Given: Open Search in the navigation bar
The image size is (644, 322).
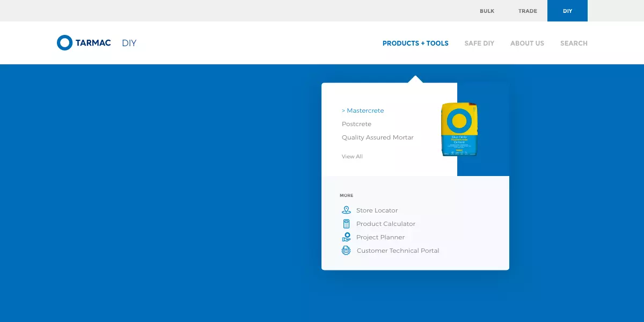Looking at the screenshot, I should pos(574,43).
